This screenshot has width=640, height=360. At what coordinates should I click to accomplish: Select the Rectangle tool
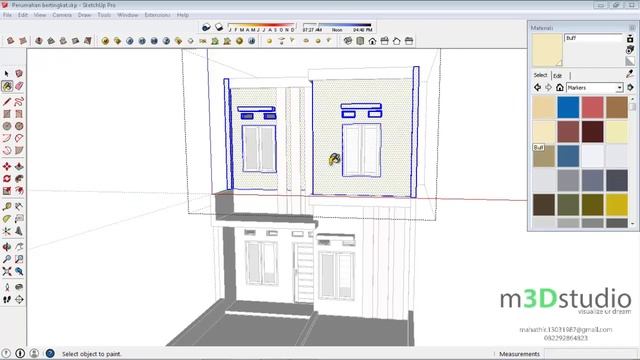[7, 114]
